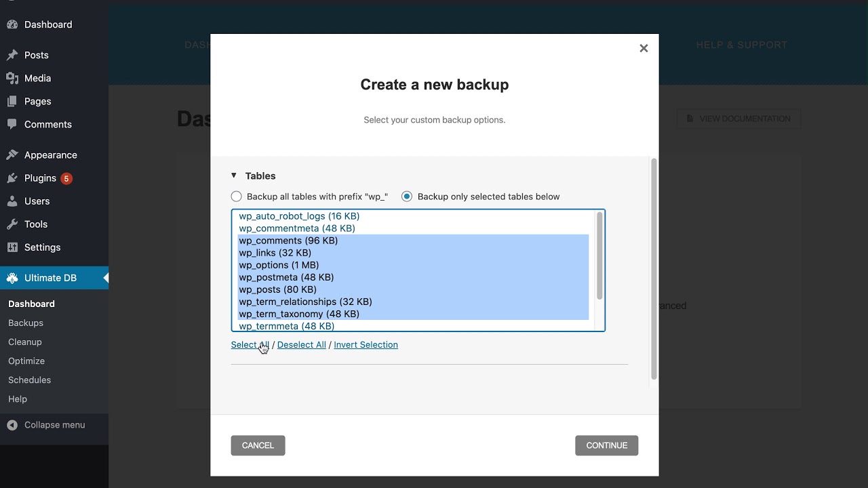
Task: Click the CONTINUE button
Action: (x=606, y=445)
